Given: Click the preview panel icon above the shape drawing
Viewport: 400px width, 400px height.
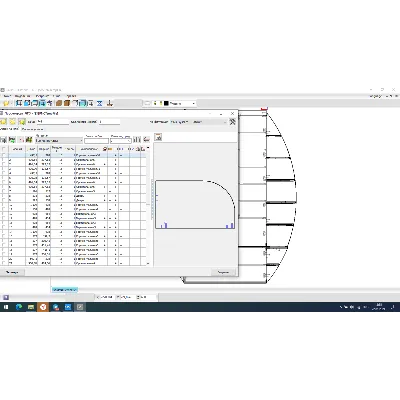Looking at the screenshot, I should point(158,137).
